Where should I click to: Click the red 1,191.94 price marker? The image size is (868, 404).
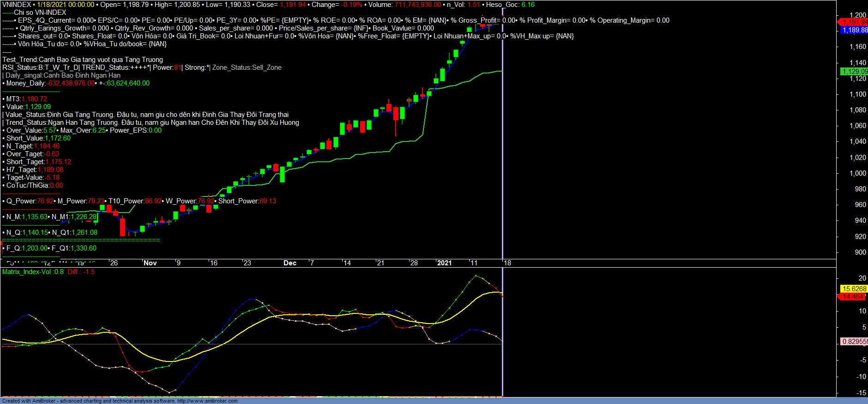click(854, 22)
